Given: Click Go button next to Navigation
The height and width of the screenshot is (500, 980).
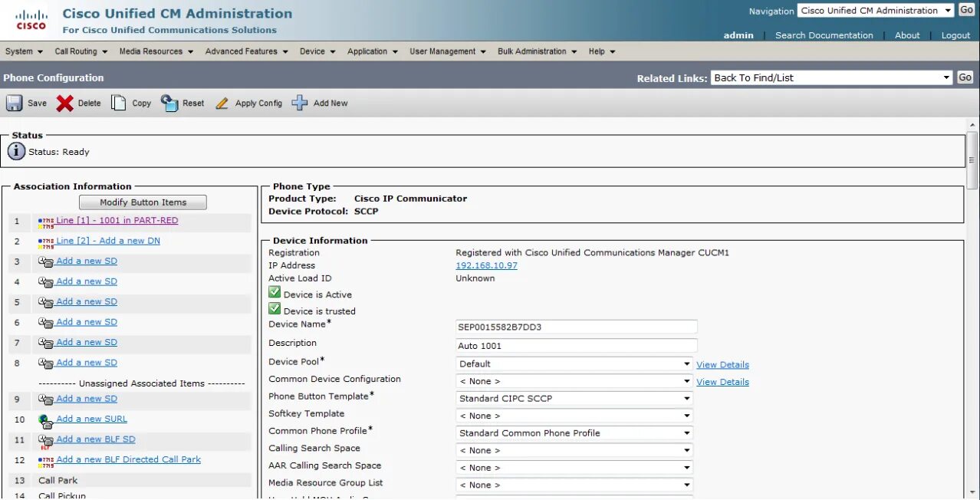Looking at the screenshot, I should point(966,10).
